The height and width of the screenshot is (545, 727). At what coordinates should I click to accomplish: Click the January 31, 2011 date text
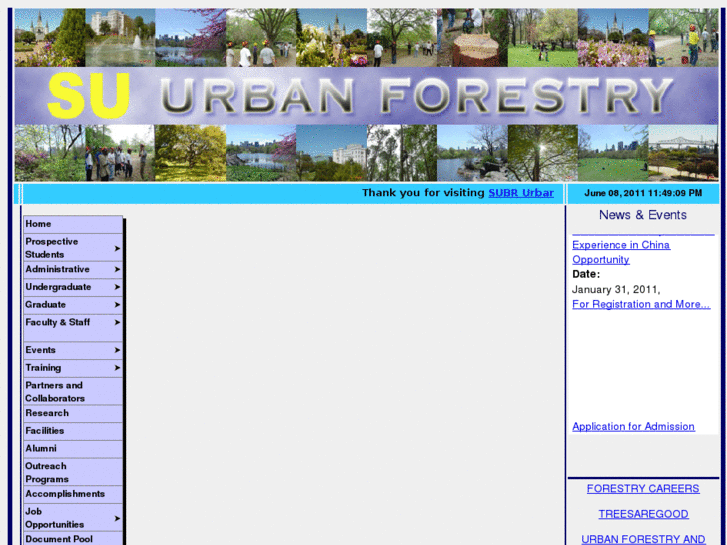tap(616, 289)
